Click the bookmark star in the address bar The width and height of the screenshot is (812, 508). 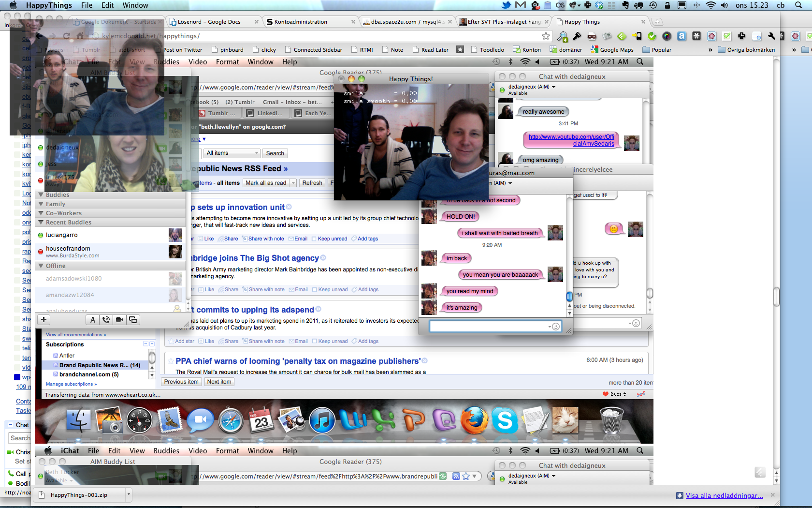pos(546,36)
